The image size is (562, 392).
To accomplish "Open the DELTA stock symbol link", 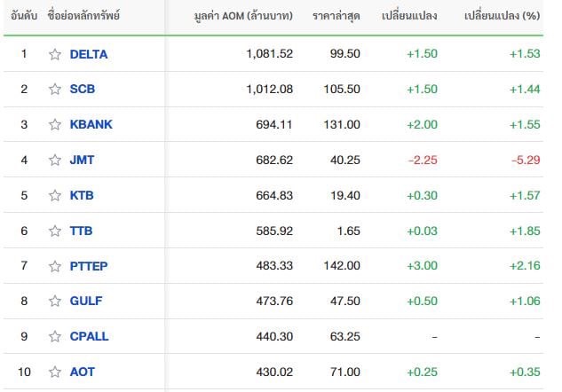I will 89,54.
